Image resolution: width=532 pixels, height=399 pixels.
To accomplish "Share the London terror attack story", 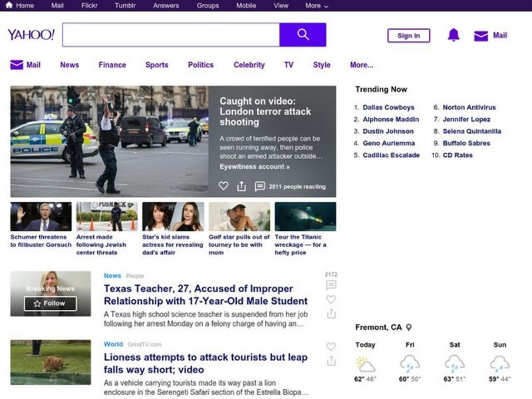I will pos(241,186).
